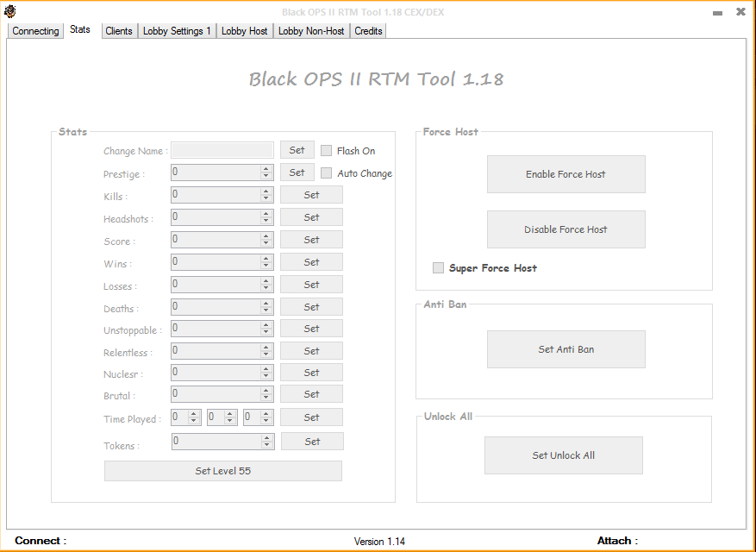Screen dimensions: 756x552
Task: Click the Set button for Deaths
Action: (311, 307)
